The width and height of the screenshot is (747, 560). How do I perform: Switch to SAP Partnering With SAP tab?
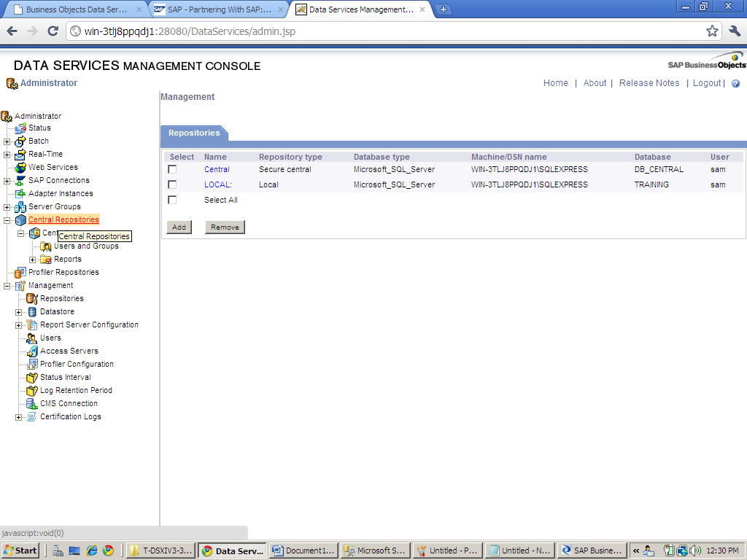219,9
